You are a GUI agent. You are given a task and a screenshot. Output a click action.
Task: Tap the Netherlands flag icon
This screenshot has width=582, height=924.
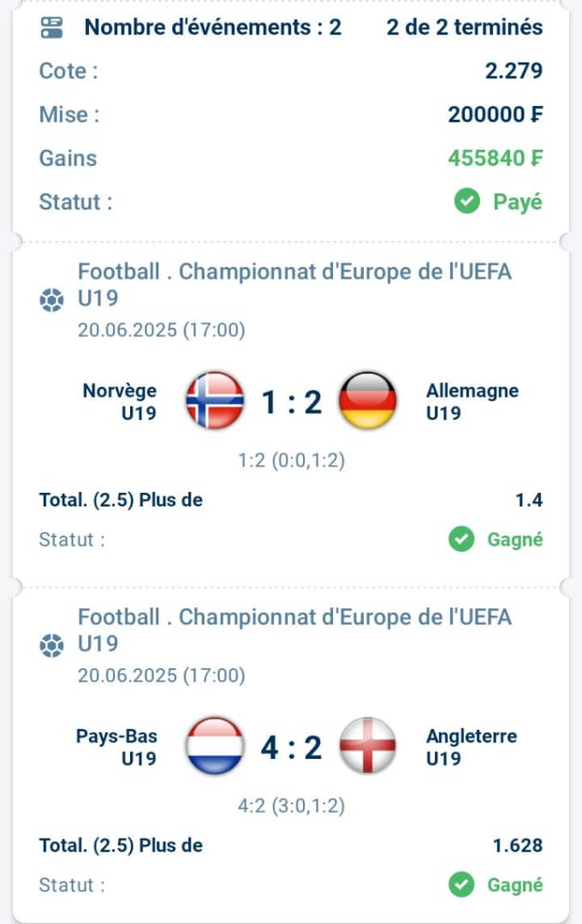click(215, 745)
